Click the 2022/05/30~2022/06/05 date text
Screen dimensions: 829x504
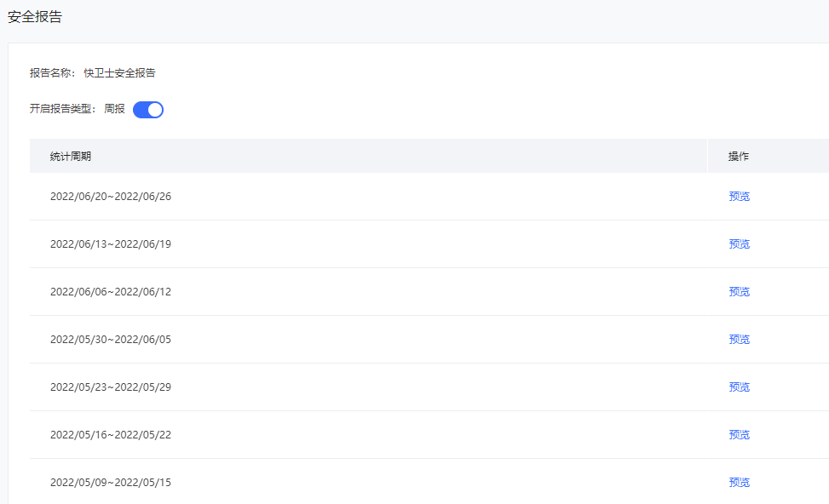click(x=111, y=340)
